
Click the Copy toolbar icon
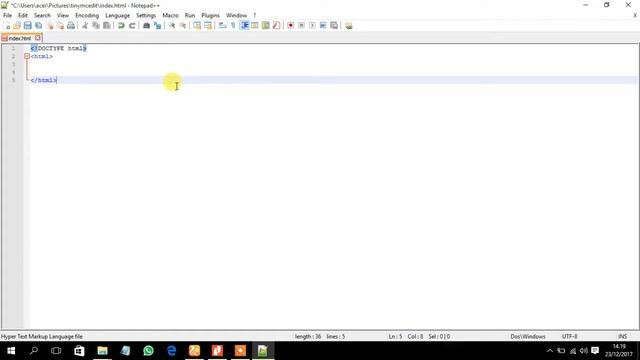coord(96,26)
